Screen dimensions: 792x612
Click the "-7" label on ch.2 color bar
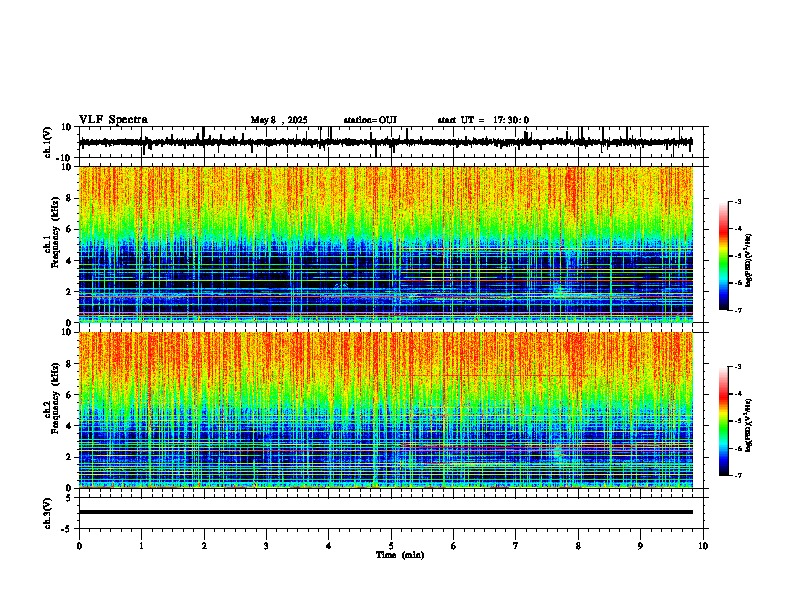[738, 475]
